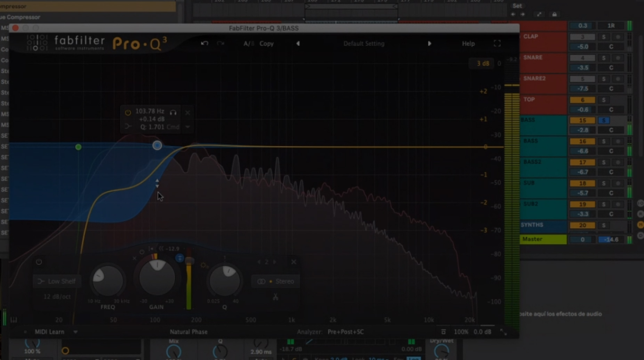
Task: Toggle dynamic range power icon above GAIN
Action: pyautogui.click(x=142, y=252)
